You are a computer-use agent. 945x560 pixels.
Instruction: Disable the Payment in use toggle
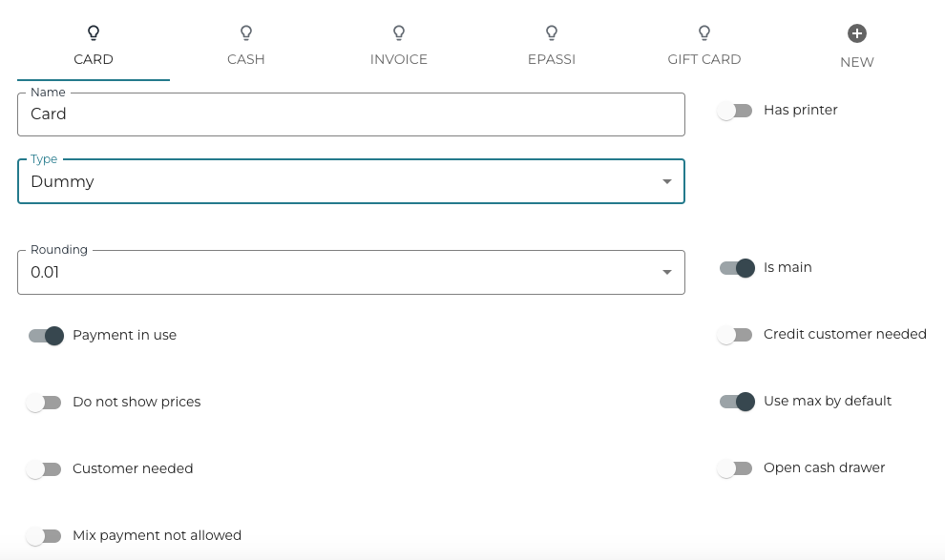point(46,336)
